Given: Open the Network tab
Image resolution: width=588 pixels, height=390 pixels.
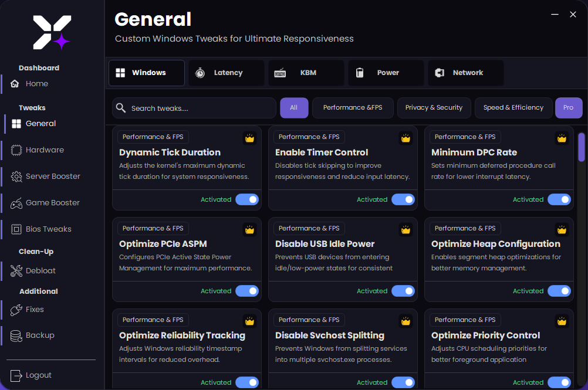Looking at the screenshot, I should pos(465,73).
